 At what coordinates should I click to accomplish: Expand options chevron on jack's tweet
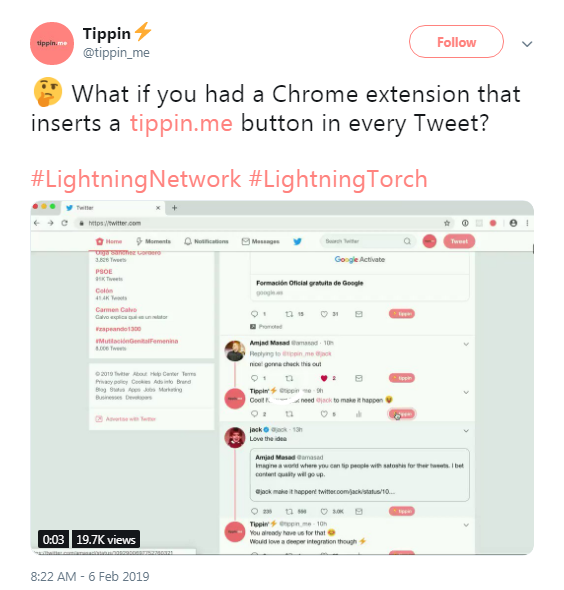coord(466,431)
